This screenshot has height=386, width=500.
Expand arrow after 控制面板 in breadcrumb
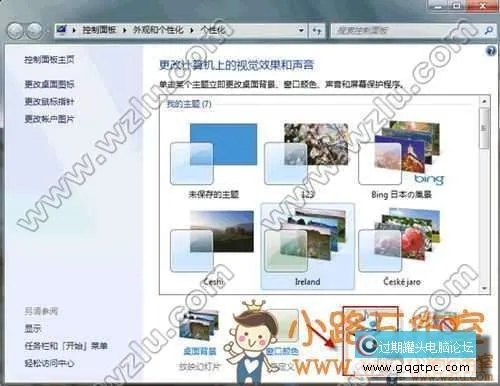point(124,30)
